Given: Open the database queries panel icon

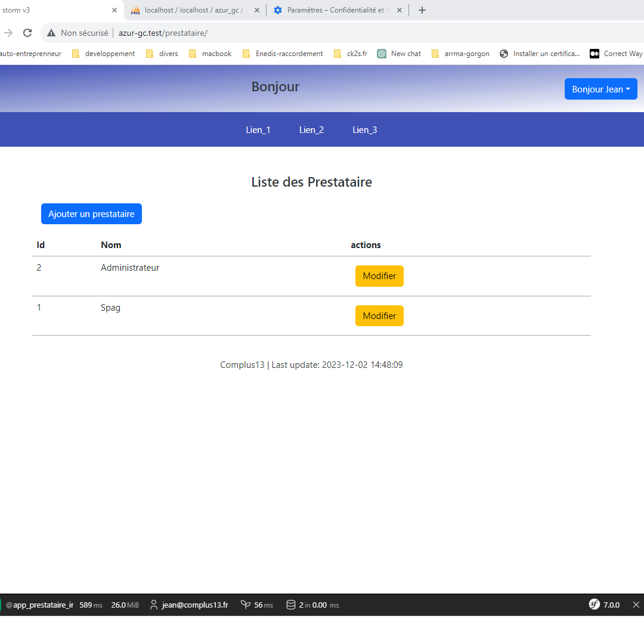Looking at the screenshot, I should click(291, 605).
